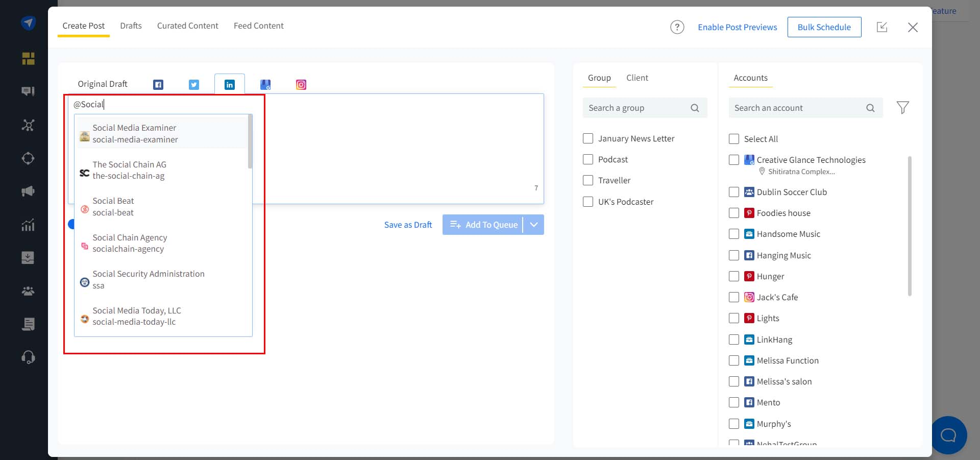This screenshot has height=460, width=980.
Task: Check the Jack's Cafe account
Action: 734,297
